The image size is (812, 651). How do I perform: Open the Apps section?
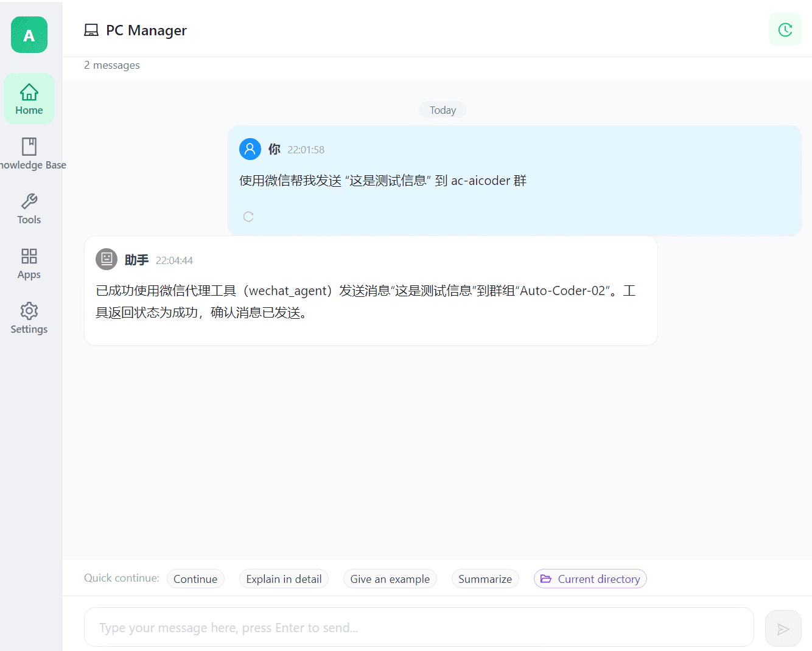[29, 262]
